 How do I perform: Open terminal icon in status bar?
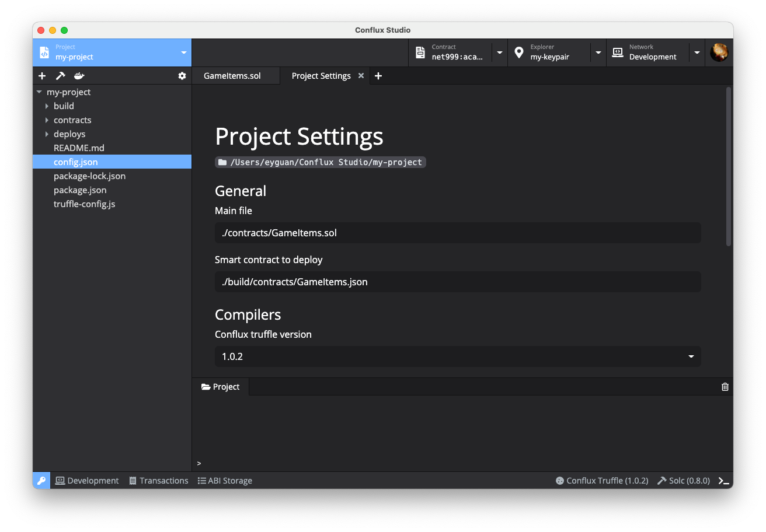pyautogui.click(x=724, y=481)
